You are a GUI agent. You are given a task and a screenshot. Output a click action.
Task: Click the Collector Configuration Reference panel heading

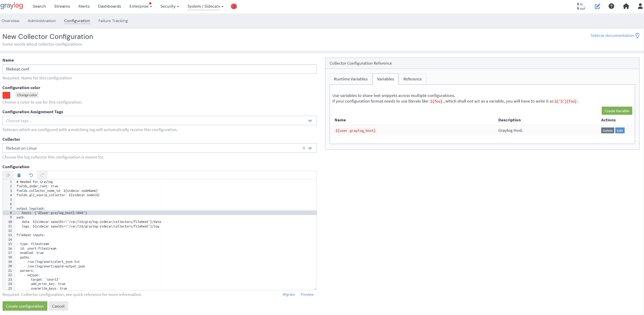[x=361, y=63]
